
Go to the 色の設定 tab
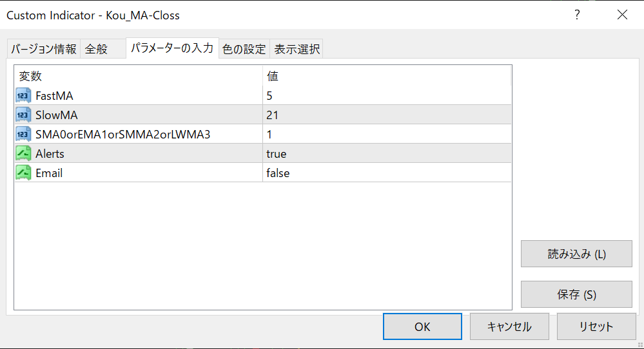tap(244, 49)
